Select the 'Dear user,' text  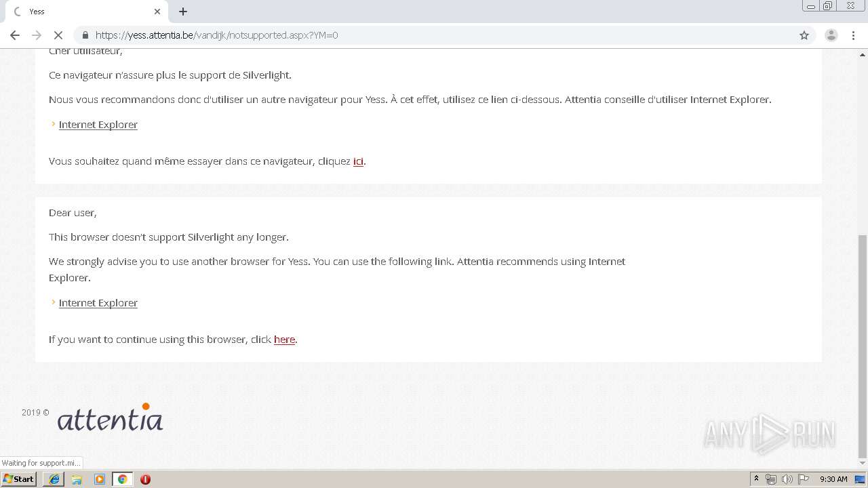[x=73, y=213]
